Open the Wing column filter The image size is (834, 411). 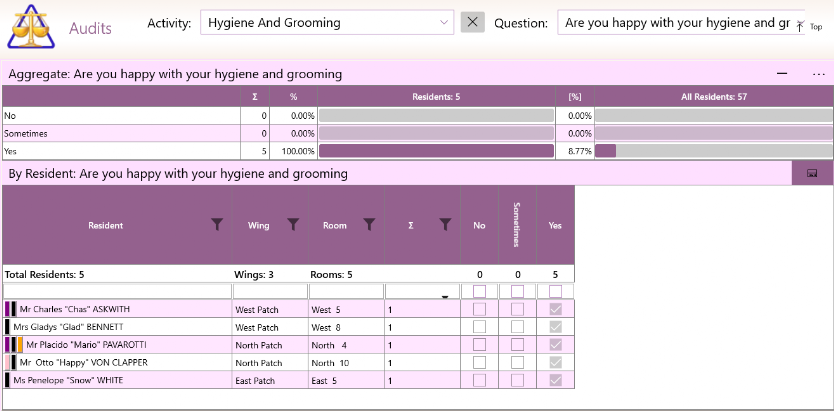(293, 225)
